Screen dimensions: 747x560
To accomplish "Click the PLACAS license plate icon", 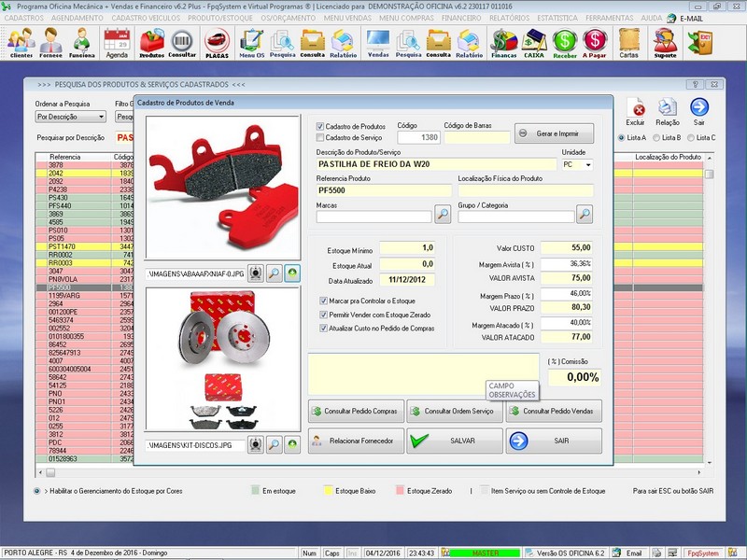I will (x=217, y=42).
